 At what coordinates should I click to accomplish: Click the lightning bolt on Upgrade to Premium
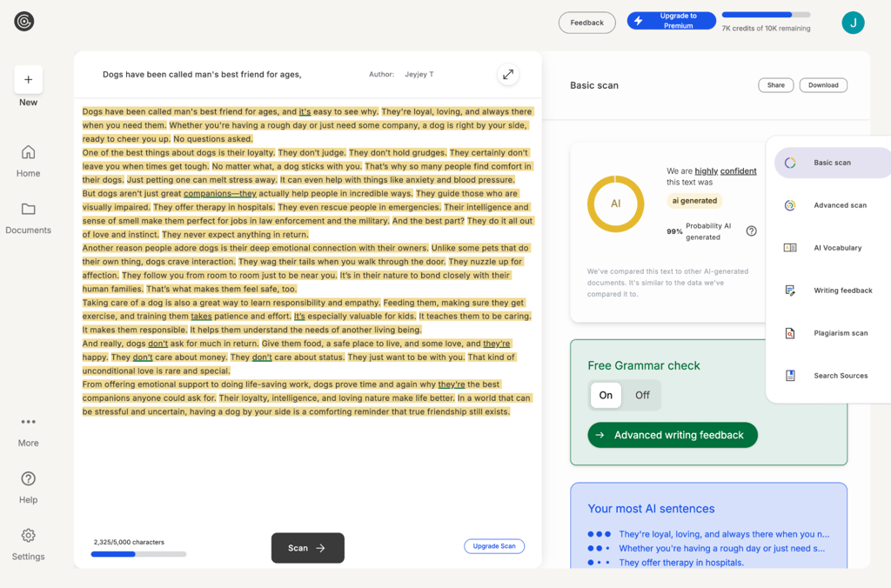639,21
